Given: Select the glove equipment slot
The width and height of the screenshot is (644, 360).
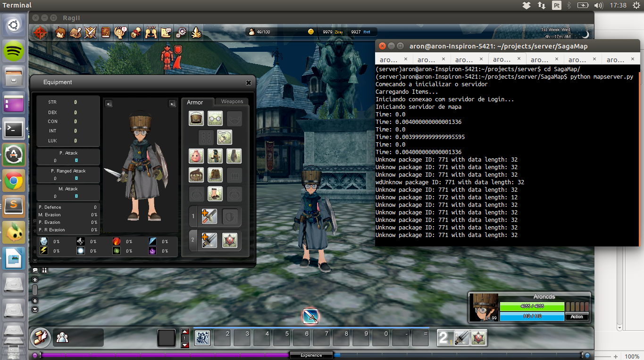Looking at the screenshot, I should (234, 156).
